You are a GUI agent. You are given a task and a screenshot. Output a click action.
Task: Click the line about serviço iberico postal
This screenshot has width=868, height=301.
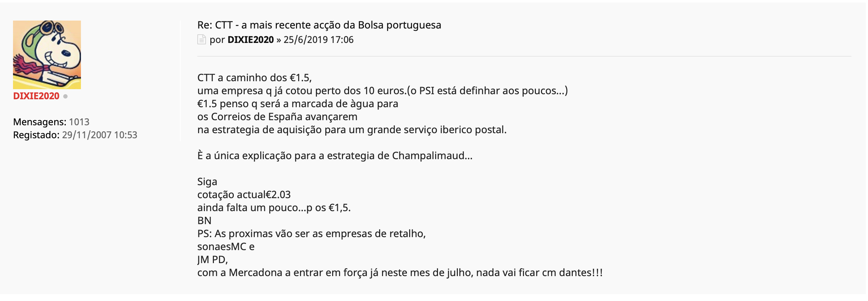pos(352,130)
